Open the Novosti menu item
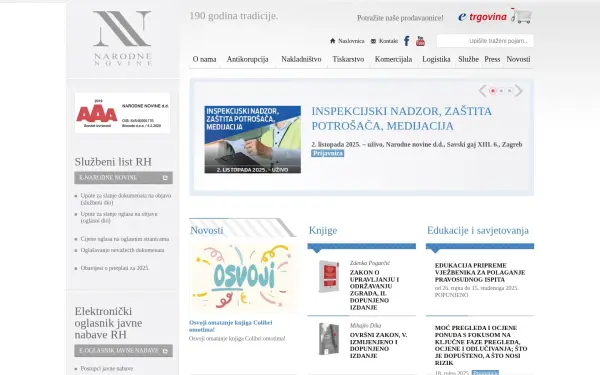Screen dimensions: 600x375 pyautogui.click(x=518, y=59)
